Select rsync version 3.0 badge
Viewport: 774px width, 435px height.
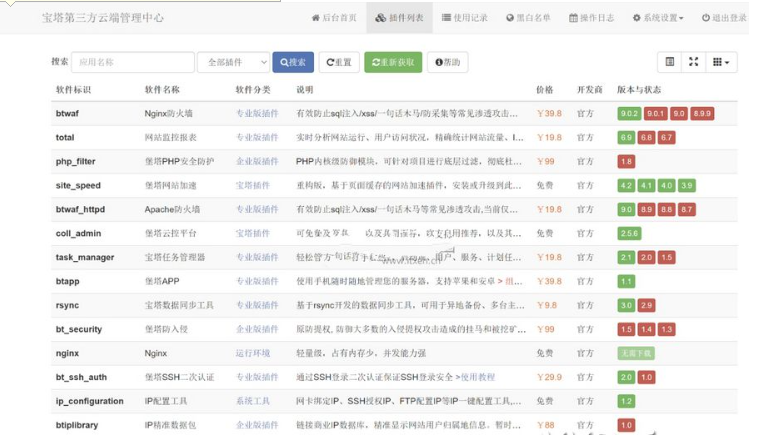pyautogui.click(x=626, y=305)
